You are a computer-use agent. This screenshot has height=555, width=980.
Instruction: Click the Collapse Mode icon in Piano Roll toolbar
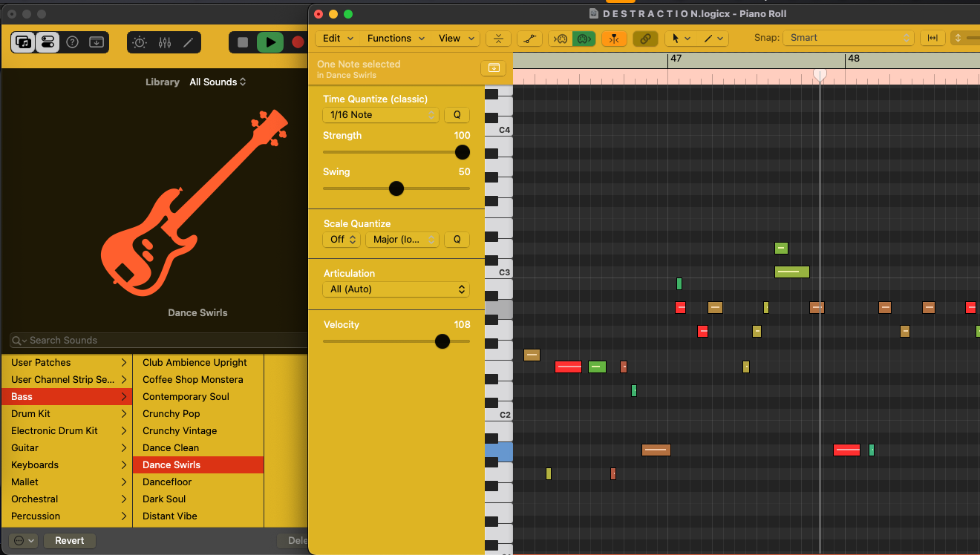coord(499,39)
